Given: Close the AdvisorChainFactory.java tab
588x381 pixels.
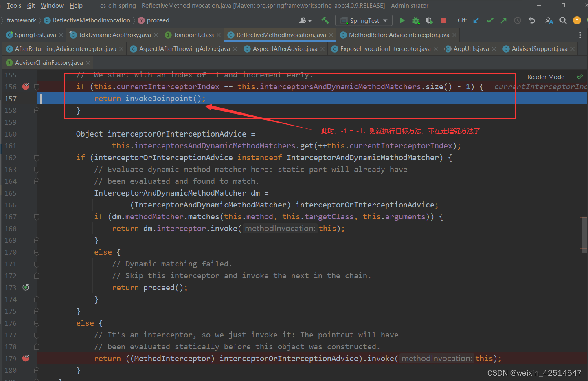Looking at the screenshot, I should pos(88,63).
